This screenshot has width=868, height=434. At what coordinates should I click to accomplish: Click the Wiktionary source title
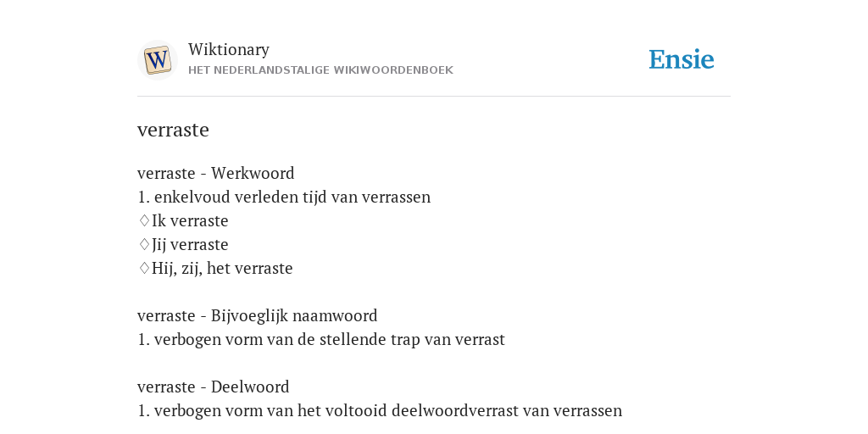pos(229,49)
